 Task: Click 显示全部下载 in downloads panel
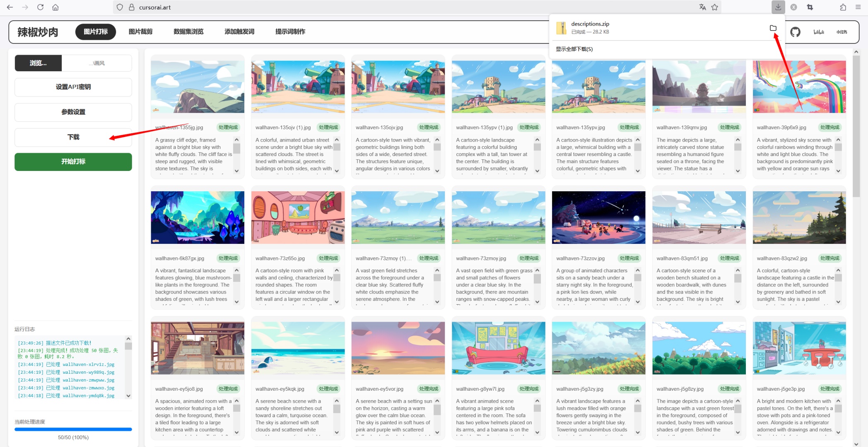[x=574, y=49]
